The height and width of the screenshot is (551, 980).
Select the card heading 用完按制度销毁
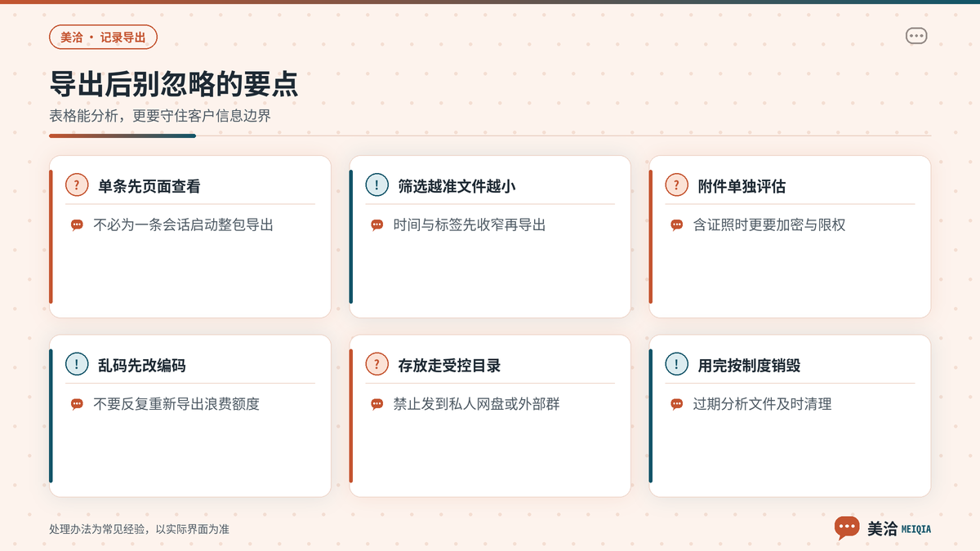(x=749, y=365)
